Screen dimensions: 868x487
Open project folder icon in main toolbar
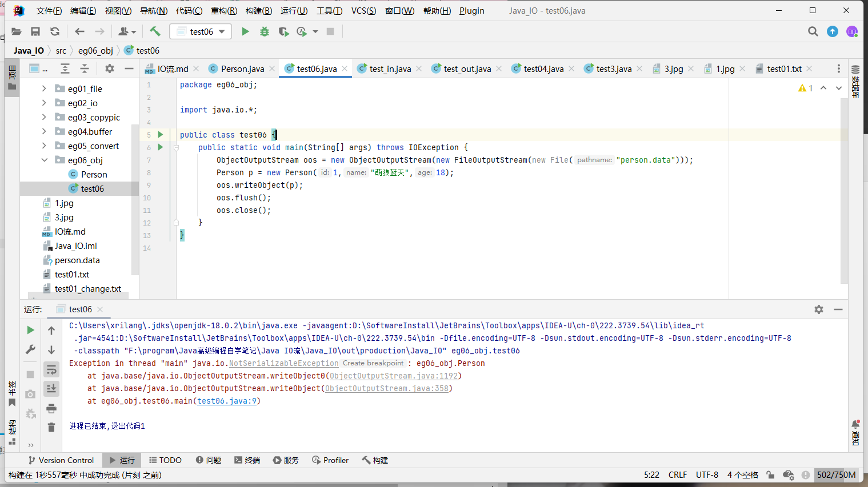[17, 31]
